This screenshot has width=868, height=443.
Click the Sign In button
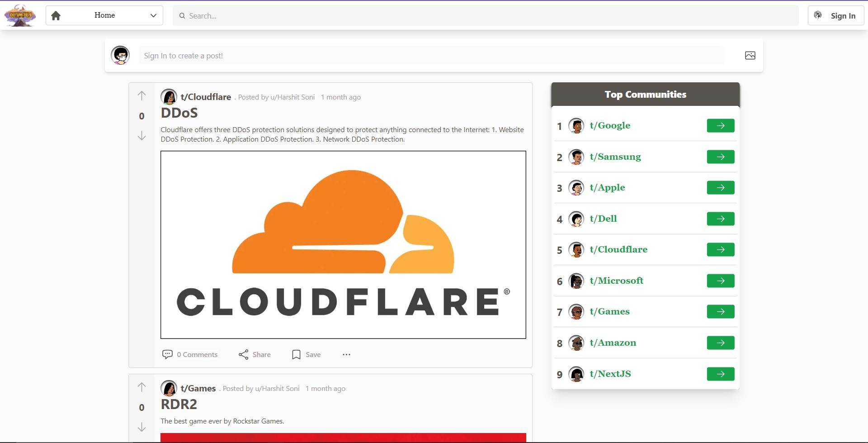tap(835, 16)
